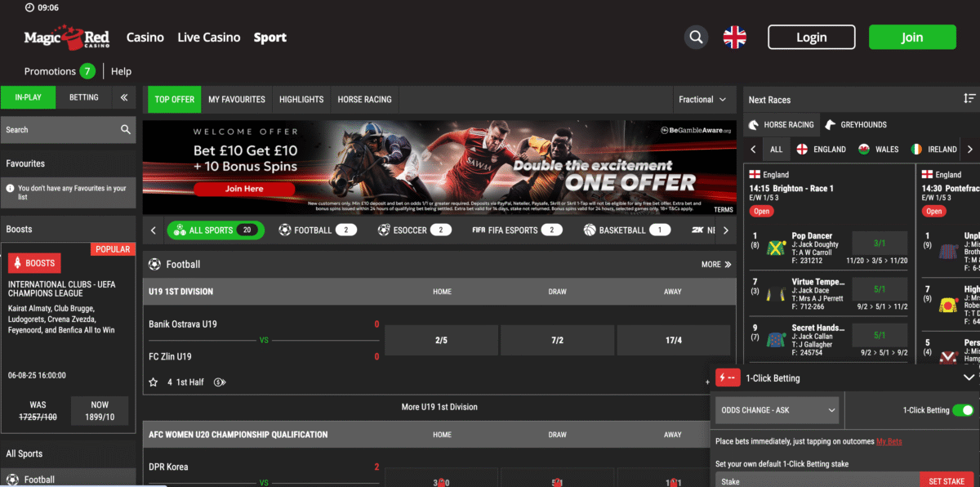
Task: Select draw odds 7/2 for U19 match
Action: tap(557, 340)
